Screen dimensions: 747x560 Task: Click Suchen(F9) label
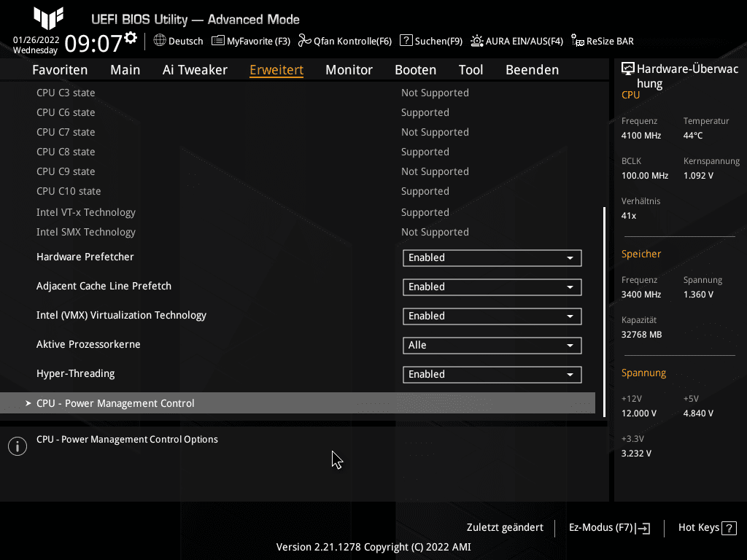[438, 41]
